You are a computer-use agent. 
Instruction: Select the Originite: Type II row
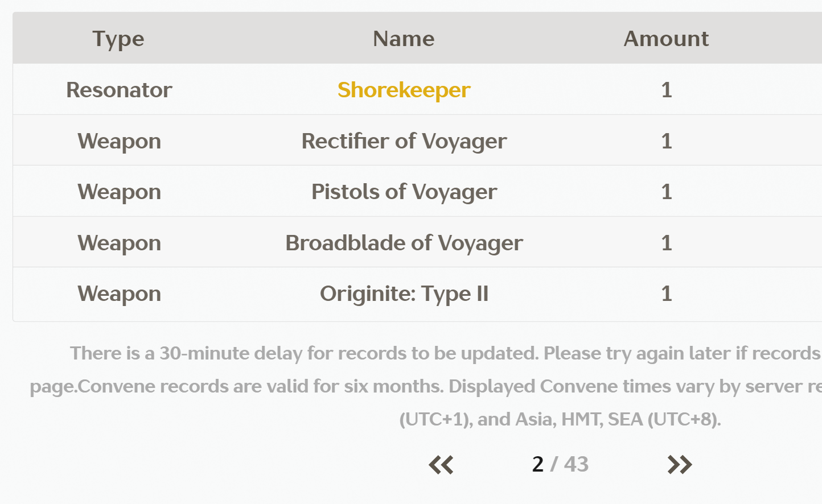tap(417, 294)
